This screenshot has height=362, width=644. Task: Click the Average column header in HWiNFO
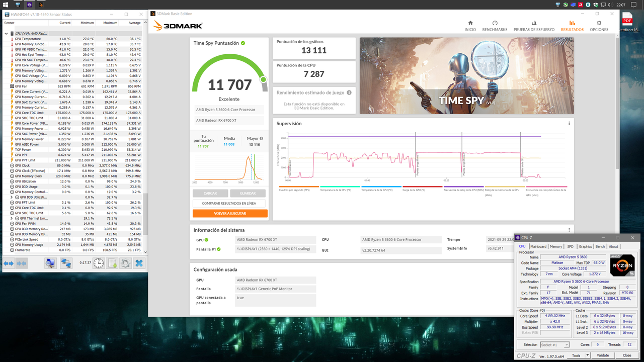(x=131, y=23)
